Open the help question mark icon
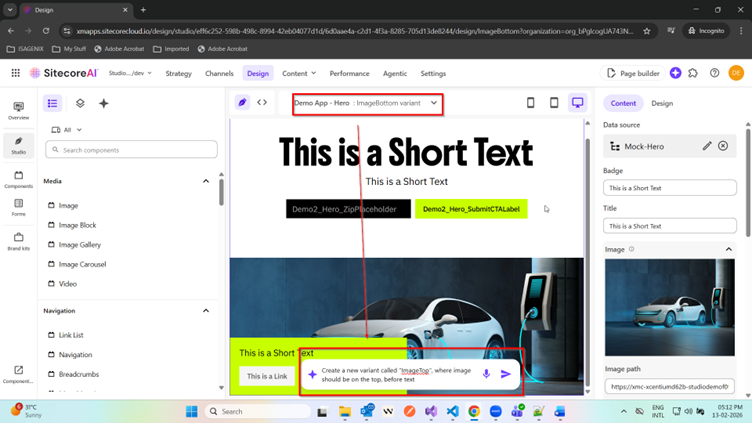Image resolution: width=752 pixels, height=423 pixels. tap(715, 73)
